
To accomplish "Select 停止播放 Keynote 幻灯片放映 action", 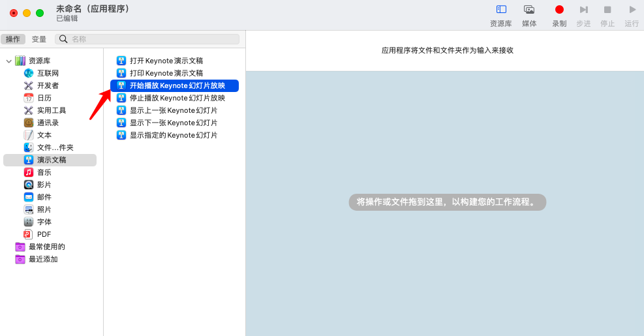I will point(177,98).
